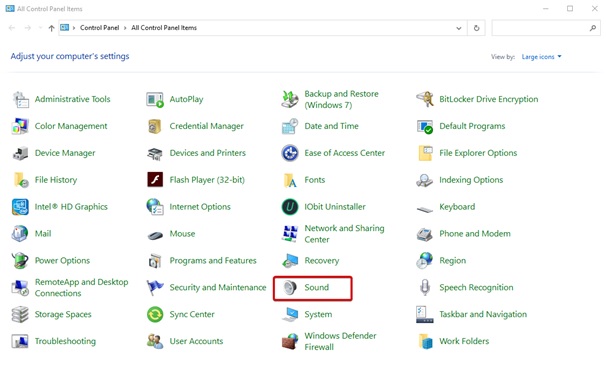The image size is (606, 381).
Task: Open the Region globe icon
Action: [x=425, y=260]
